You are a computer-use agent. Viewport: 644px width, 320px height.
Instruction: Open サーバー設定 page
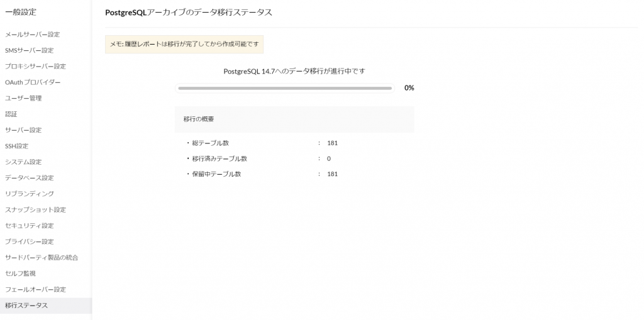23,130
